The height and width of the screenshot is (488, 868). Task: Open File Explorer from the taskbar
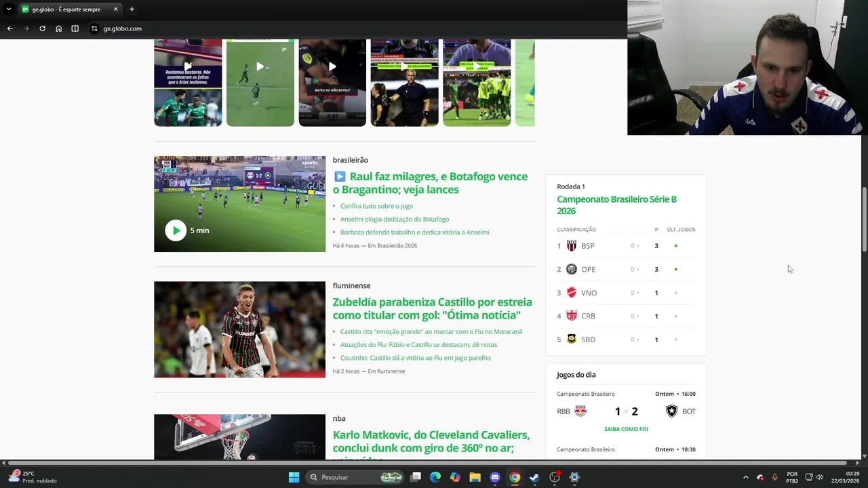point(475,477)
